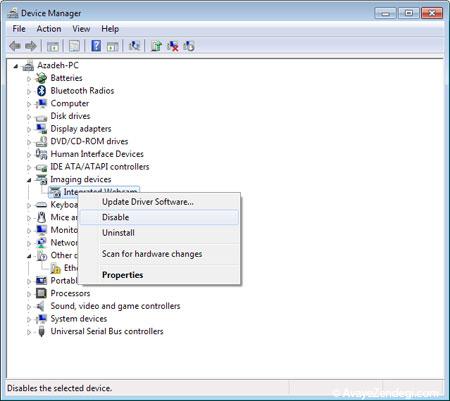Select the Universal Serial Bus controllers label
Image resolution: width=450 pixels, height=401 pixels.
tap(107, 331)
